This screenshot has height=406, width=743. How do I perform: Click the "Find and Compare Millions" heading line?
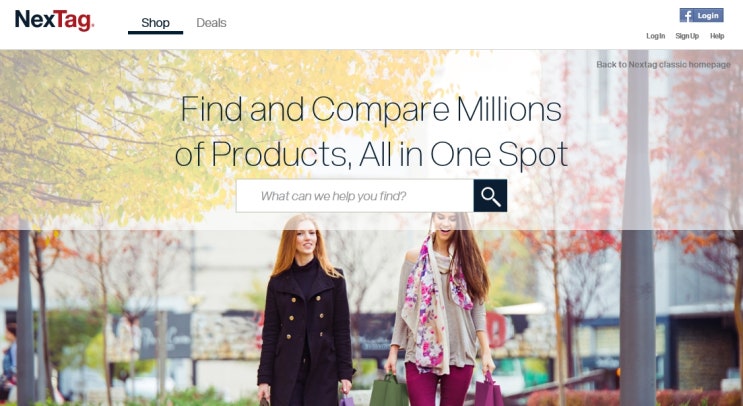pos(371,109)
